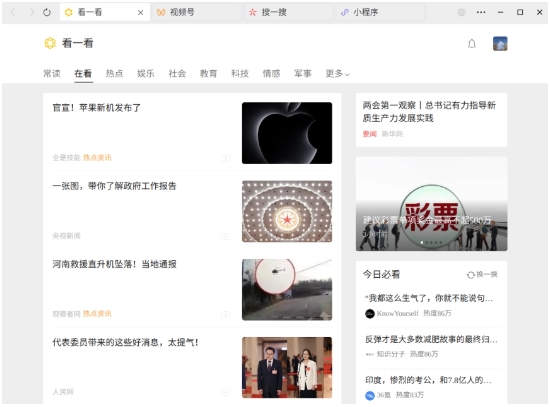The height and width of the screenshot is (407, 550).
Task: Open the 两会第一观察 headline link
Action: (429, 112)
